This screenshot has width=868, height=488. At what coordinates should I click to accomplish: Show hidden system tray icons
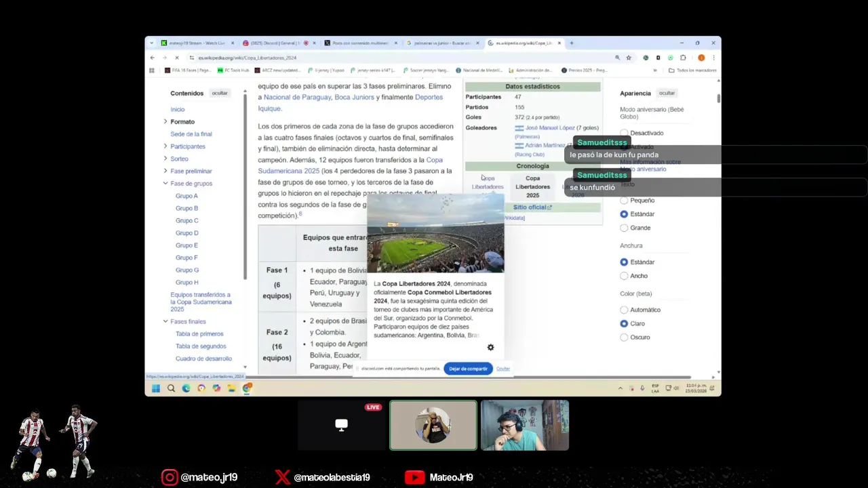(x=620, y=388)
